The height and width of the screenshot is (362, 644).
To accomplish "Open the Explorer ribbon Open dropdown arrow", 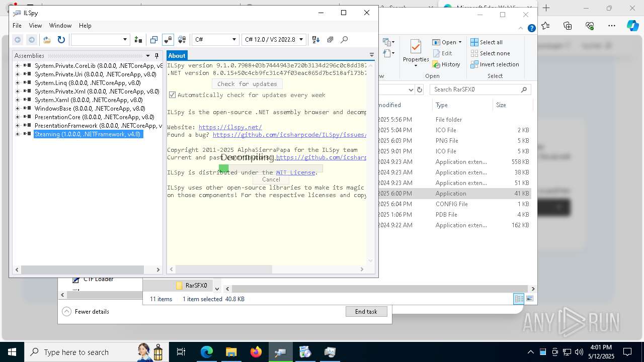I will (460, 42).
